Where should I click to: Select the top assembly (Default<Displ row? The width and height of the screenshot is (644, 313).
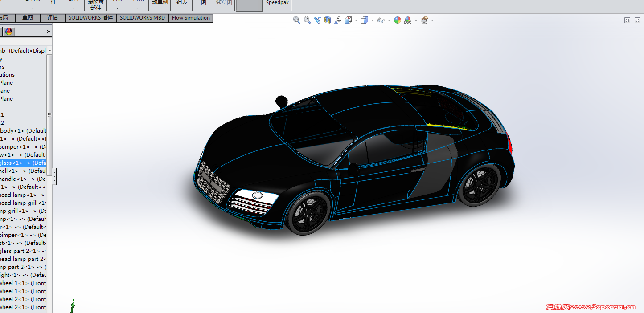tap(23, 51)
